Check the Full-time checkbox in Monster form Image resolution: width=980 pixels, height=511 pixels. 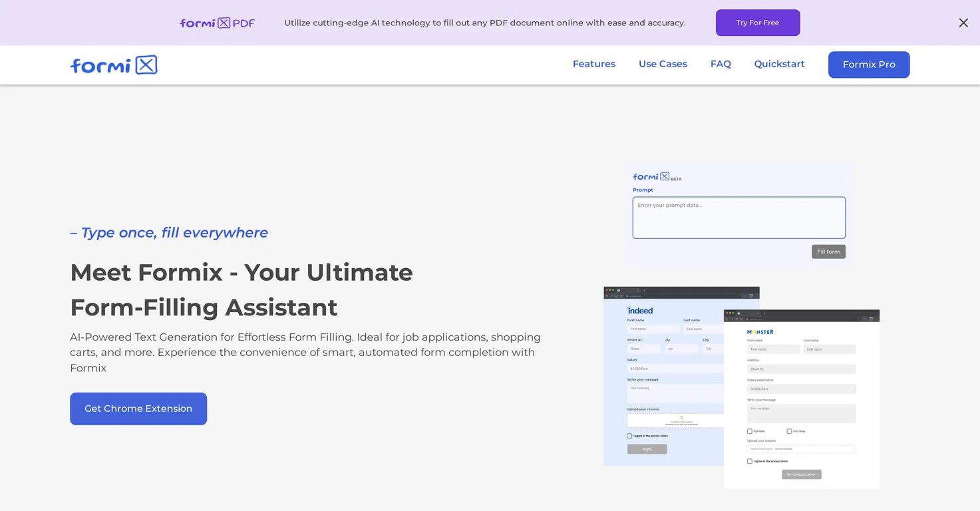[x=750, y=431]
